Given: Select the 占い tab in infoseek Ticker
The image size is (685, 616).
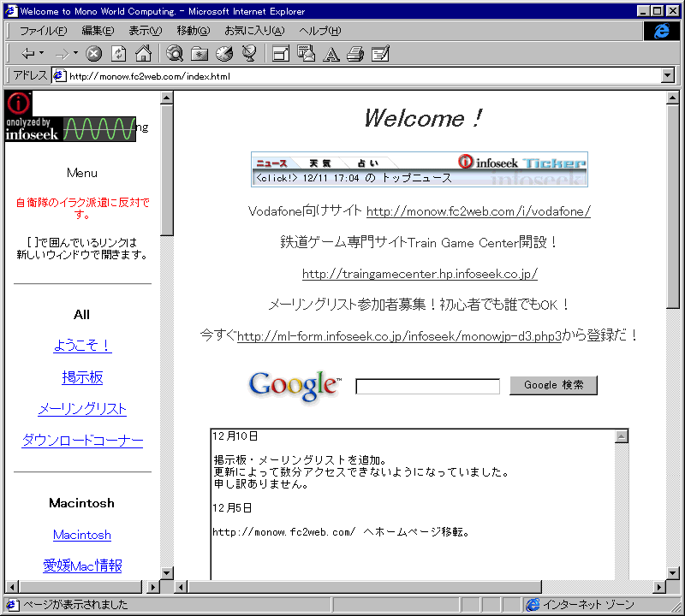Looking at the screenshot, I should pyautogui.click(x=368, y=163).
